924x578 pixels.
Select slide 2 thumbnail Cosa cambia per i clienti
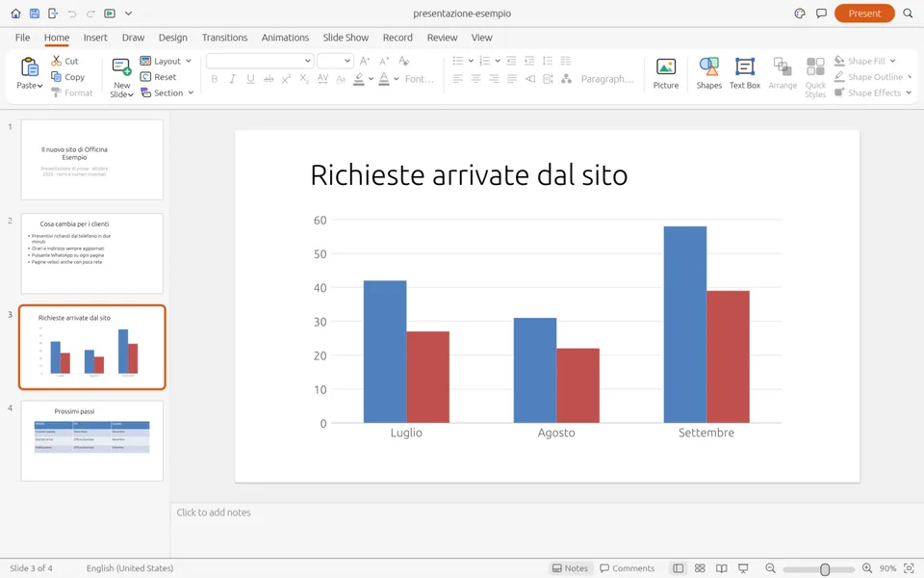coord(92,253)
